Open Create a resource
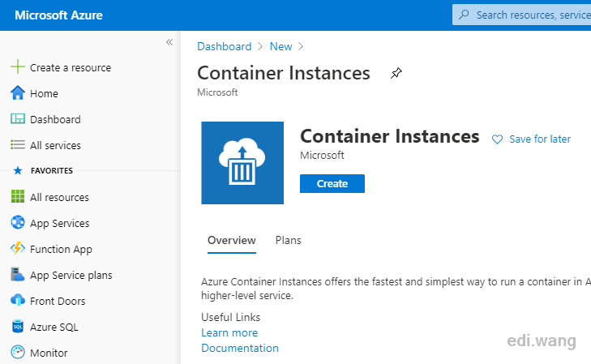 71,68
